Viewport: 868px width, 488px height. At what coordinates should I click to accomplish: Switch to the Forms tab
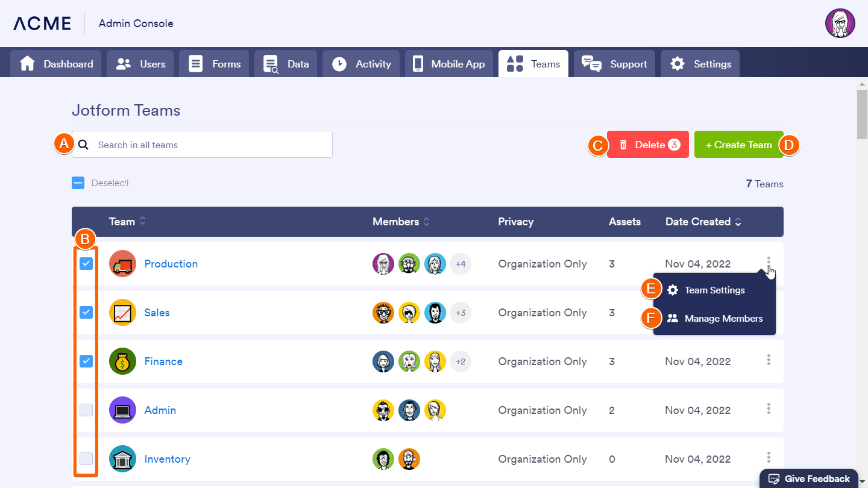pos(213,64)
